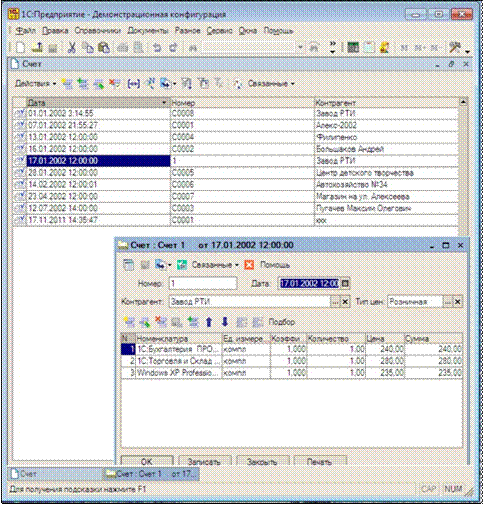Click the Номер input field
The width and height of the screenshot is (485, 508).
tap(203, 284)
